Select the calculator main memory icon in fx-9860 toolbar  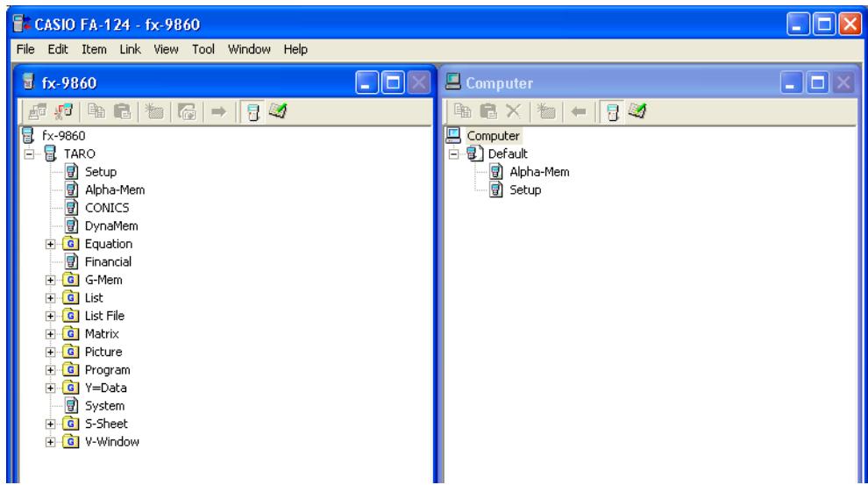pyautogui.click(x=253, y=112)
